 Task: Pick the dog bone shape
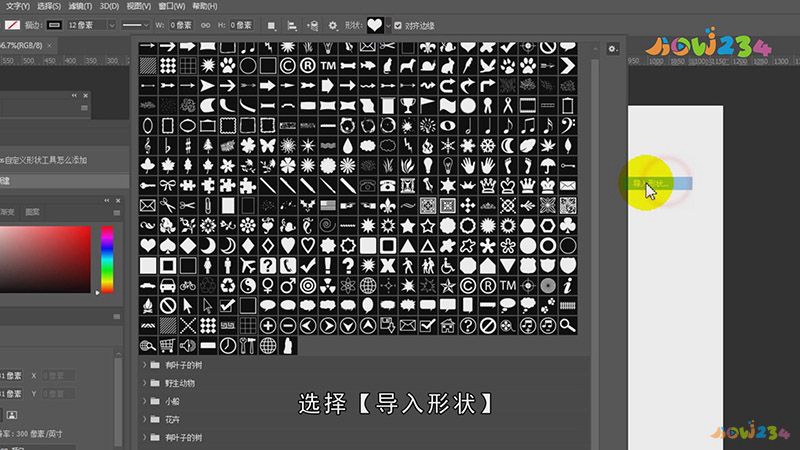click(347, 66)
